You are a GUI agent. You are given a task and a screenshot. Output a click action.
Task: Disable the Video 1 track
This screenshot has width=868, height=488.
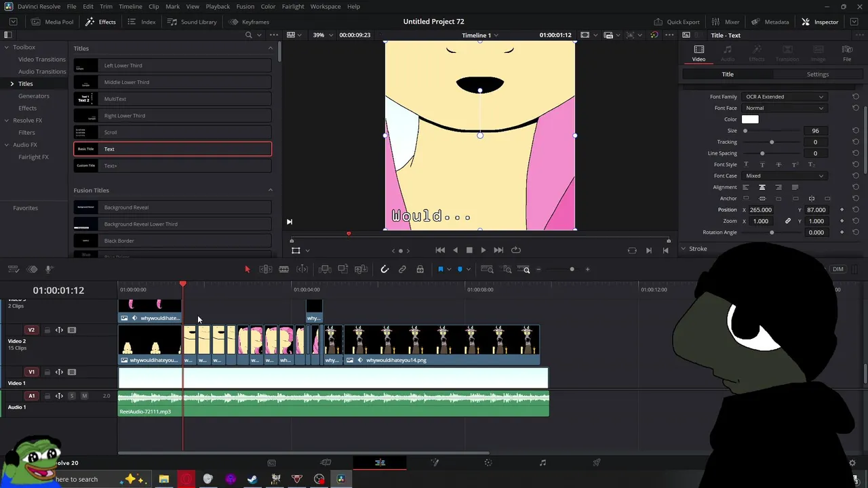point(72,372)
